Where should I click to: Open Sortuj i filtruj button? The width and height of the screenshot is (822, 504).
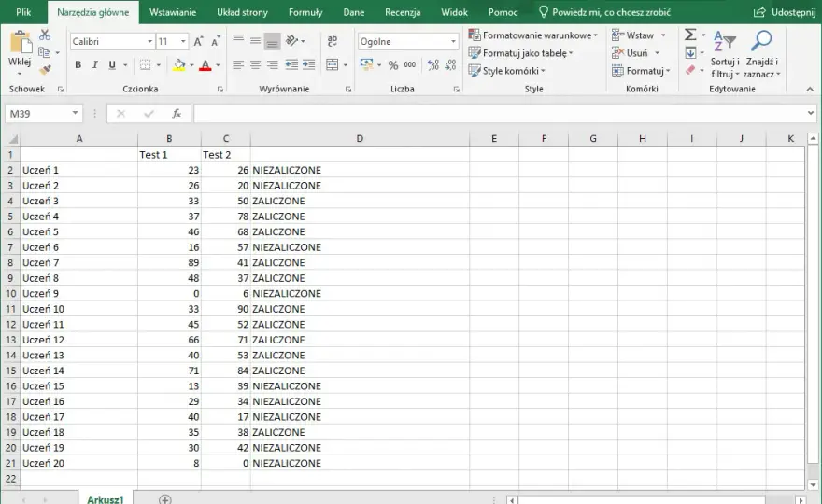point(725,54)
